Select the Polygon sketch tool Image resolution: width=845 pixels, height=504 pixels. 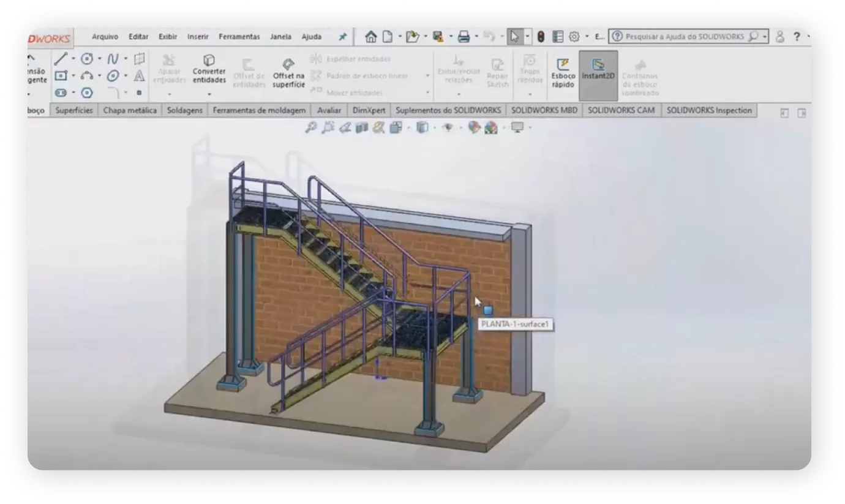tap(87, 93)
